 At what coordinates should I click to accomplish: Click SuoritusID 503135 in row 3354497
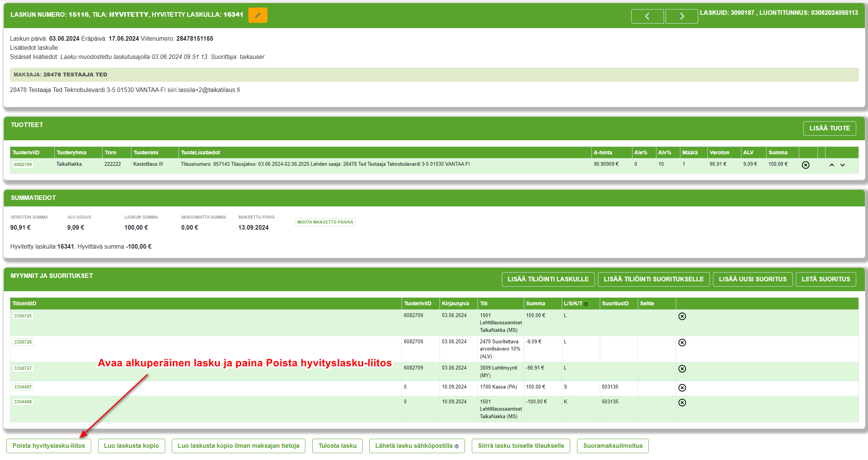coord(610,387)
